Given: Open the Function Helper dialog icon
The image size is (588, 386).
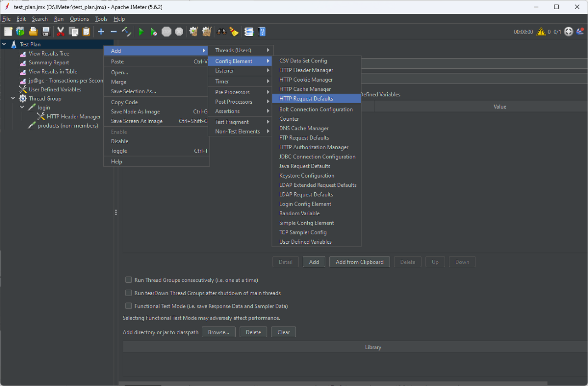Looking at the screenshot, I should pyautogui.click(x=249, y=32).
